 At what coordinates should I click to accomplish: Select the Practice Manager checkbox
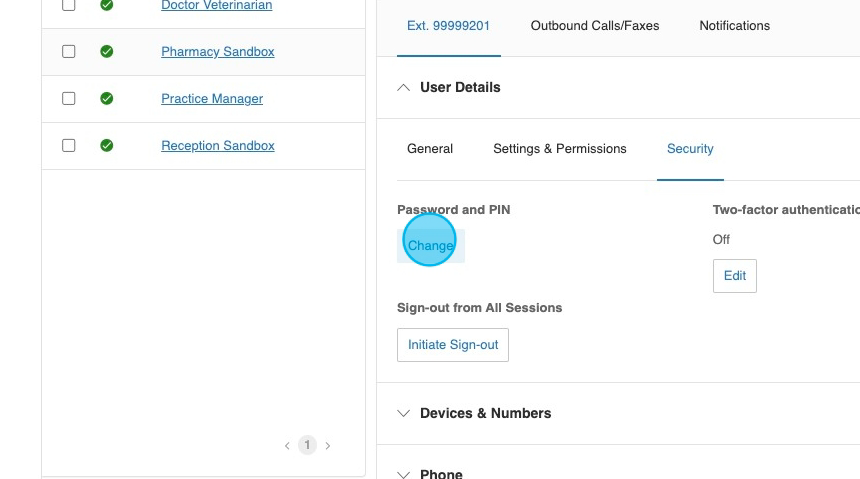click(69, 99)
